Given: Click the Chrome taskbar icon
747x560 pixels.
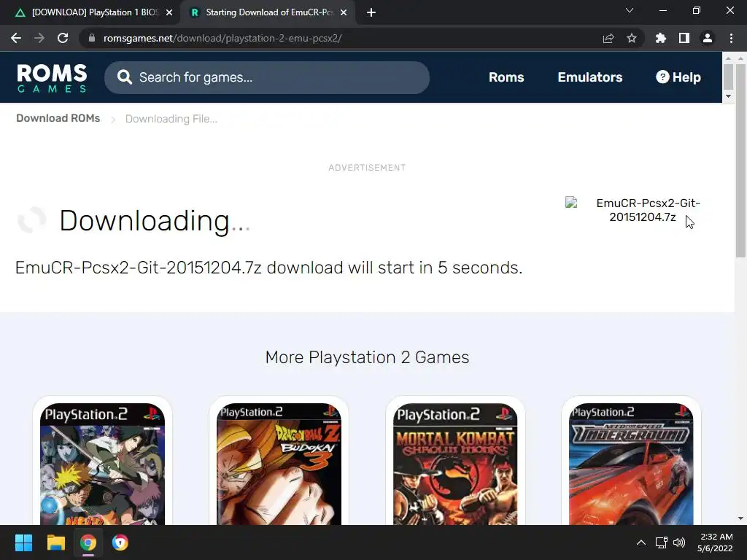Looking at the screenshot, I should click(x=88, y=542).
